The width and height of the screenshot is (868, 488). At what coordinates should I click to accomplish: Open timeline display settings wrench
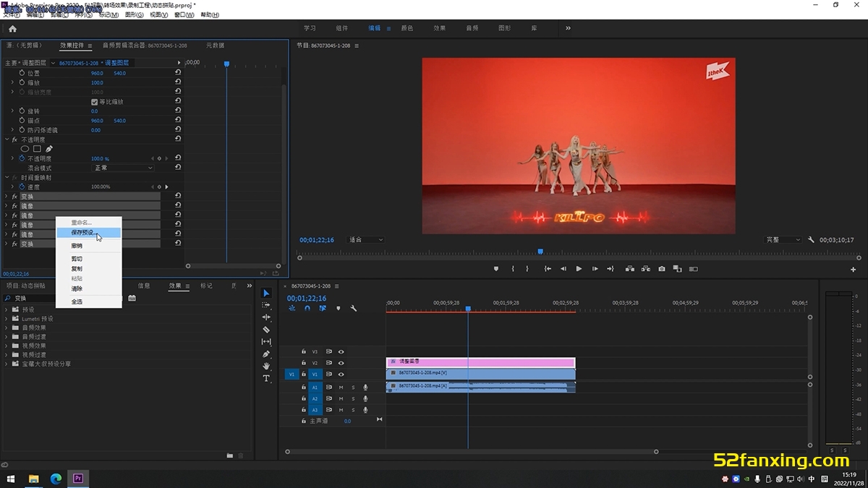[x=354, y=308]
